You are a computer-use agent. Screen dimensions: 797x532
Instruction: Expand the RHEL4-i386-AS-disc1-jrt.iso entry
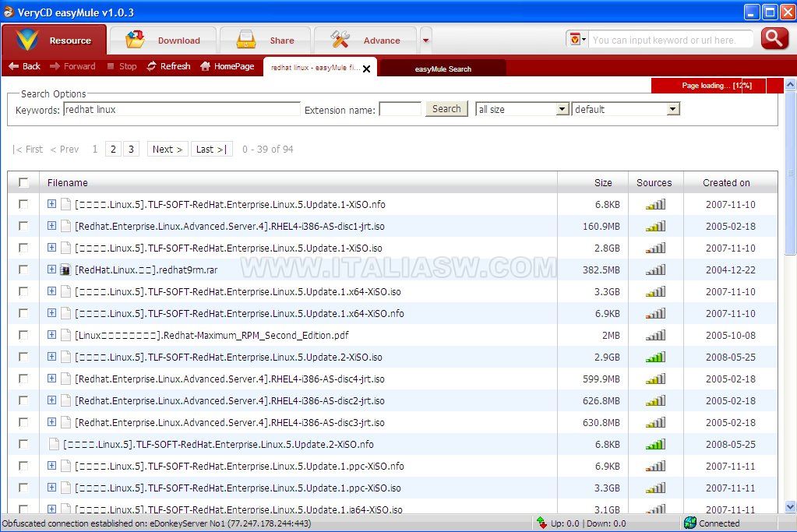(52, 226)
